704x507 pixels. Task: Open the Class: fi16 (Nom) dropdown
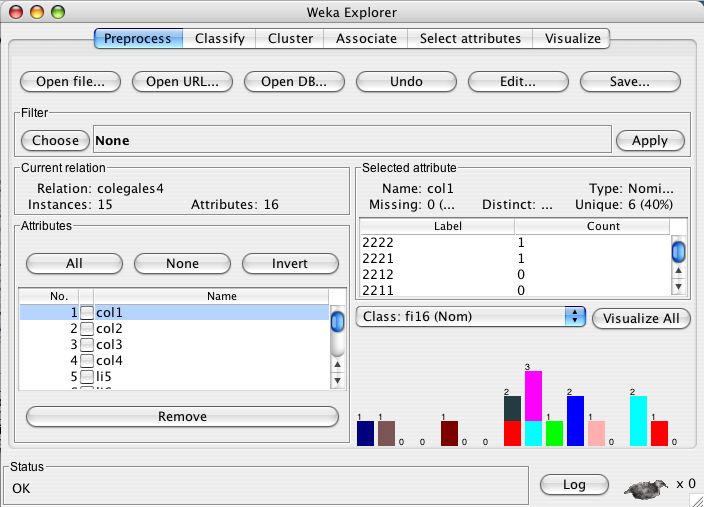coord(470,317)
